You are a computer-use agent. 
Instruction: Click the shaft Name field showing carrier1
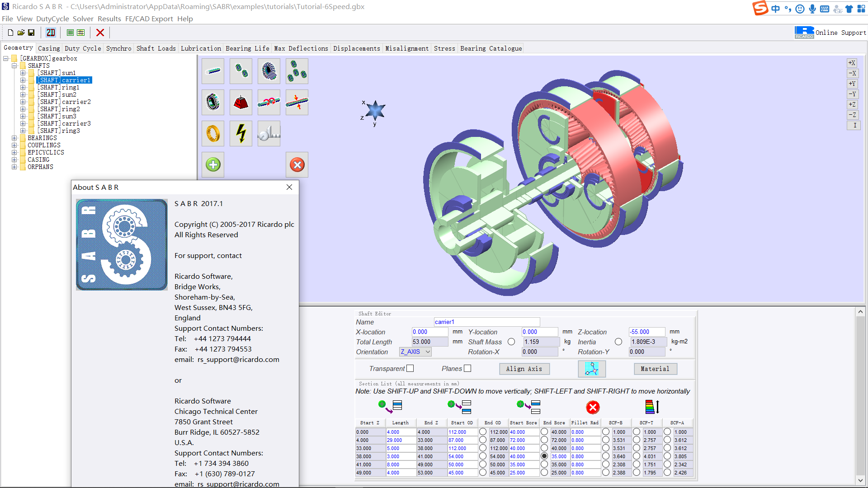click(x=487, y=322)
